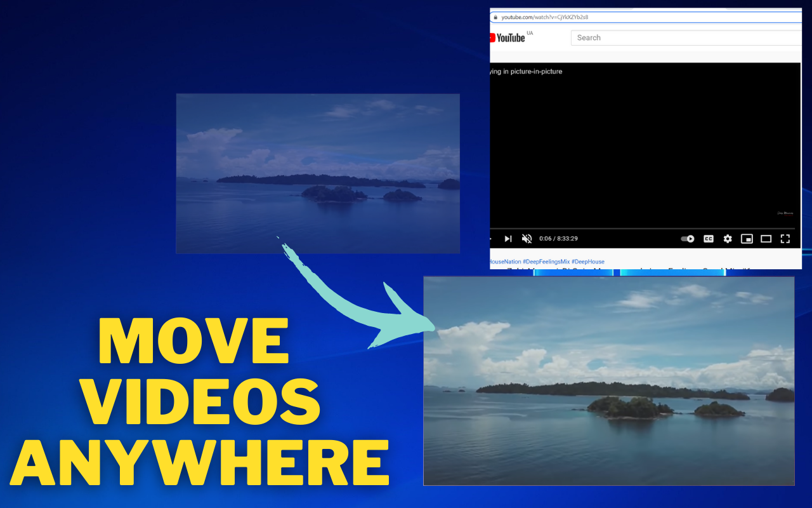Enable theater mode with its icon

click(766, 239)
